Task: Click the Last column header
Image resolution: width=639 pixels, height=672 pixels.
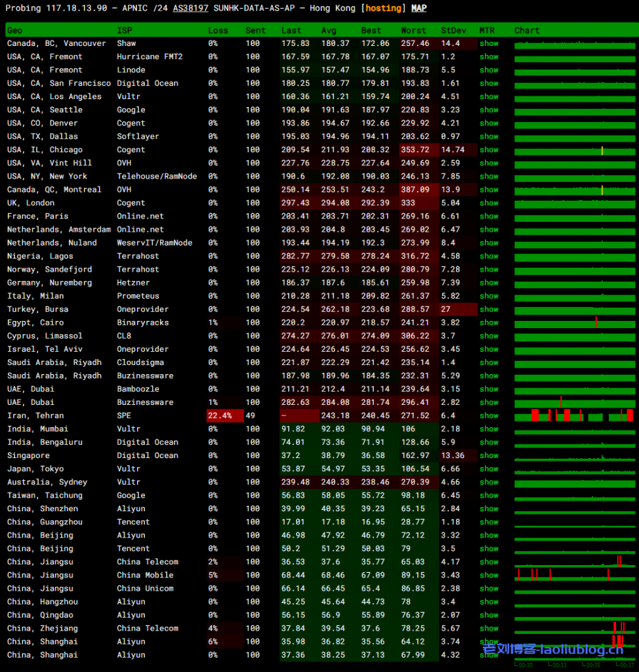Action: click(291, 30)
